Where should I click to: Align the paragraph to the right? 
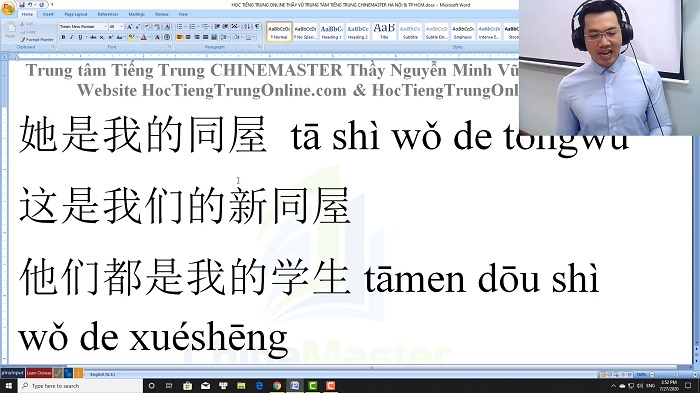[197, 37]
